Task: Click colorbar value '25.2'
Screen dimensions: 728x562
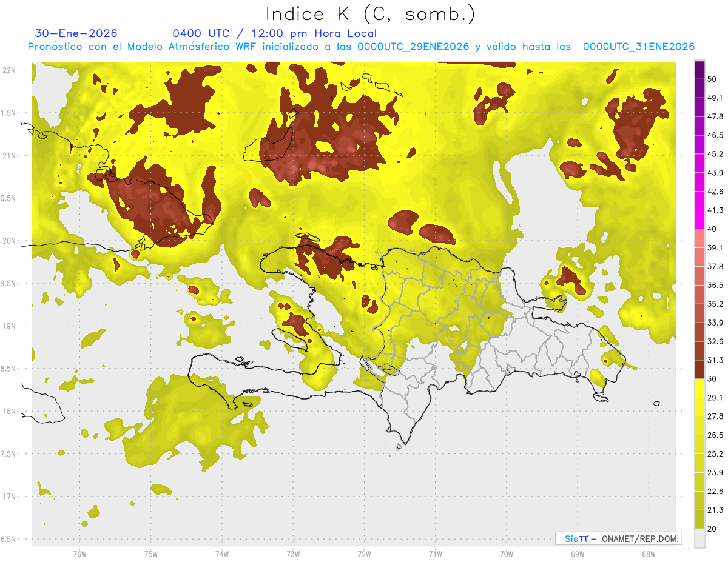Action: tap(715, 454)
